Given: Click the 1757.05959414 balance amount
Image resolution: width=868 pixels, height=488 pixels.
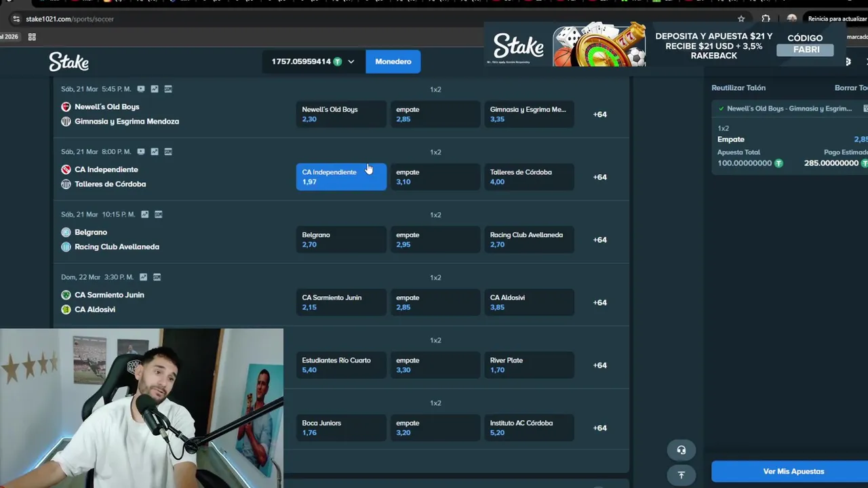Looking at the screenshot, I should tap(301, 62).
